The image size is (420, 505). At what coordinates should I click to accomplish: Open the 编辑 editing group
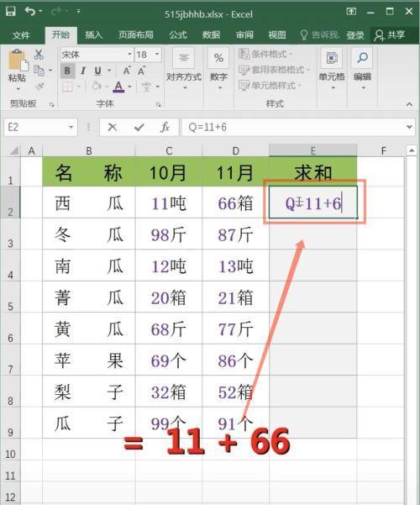[362, 68]
